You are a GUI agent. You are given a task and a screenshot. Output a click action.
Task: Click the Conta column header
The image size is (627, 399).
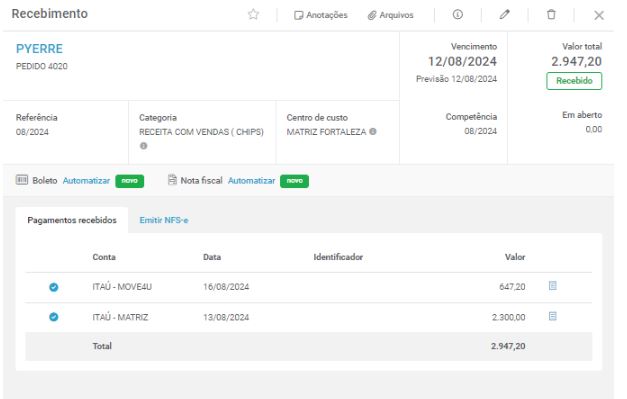point(104,257)
